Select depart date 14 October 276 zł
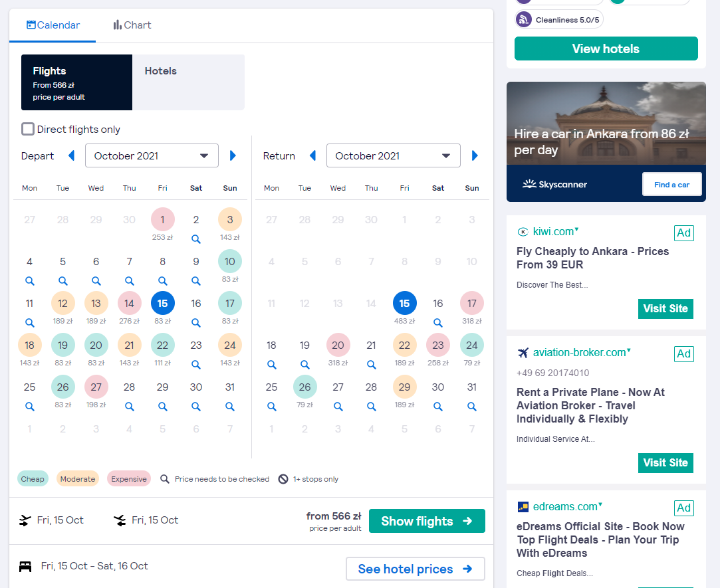This screenshot has height=588, width=720. coord(130,304)
